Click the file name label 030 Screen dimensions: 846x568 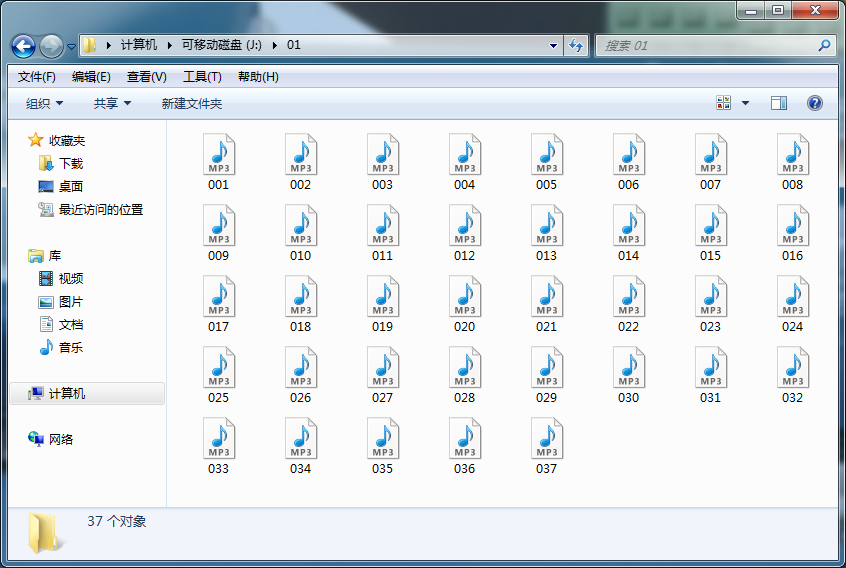coord(629,398)
